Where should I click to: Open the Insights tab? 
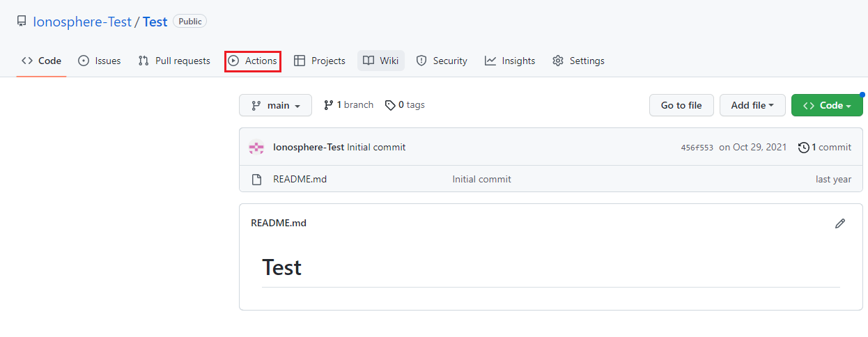pyautogui.click(x=510, y=61)
